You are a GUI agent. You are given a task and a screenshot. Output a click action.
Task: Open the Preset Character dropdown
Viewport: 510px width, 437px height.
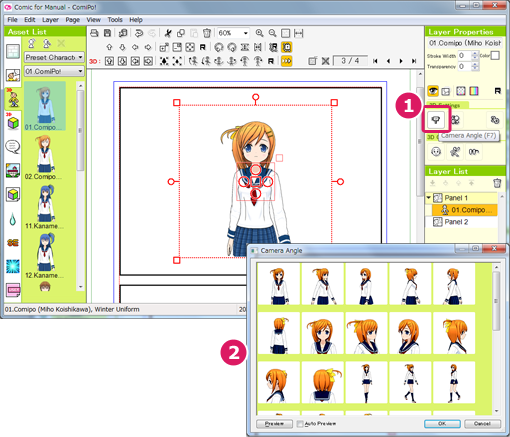pyautogui.click(x=54, y=57)
